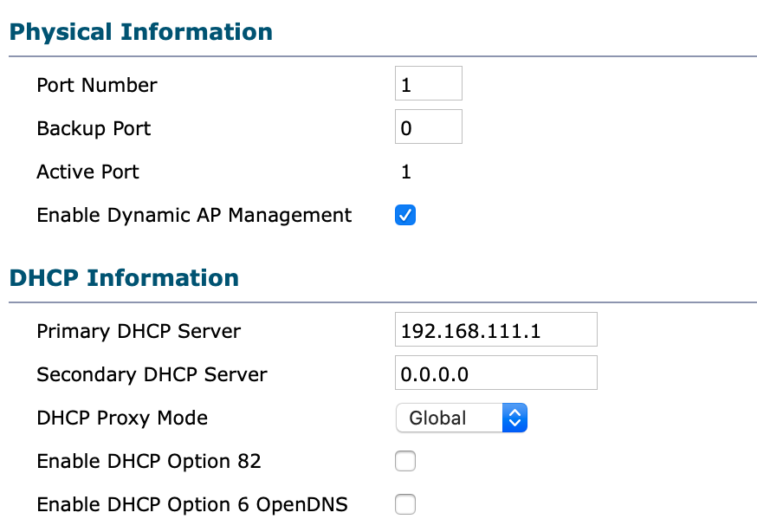Click the Enable DHCP Option 6 OpenDNS label
Screen dimensions: 757x532
tap(192, 505)
